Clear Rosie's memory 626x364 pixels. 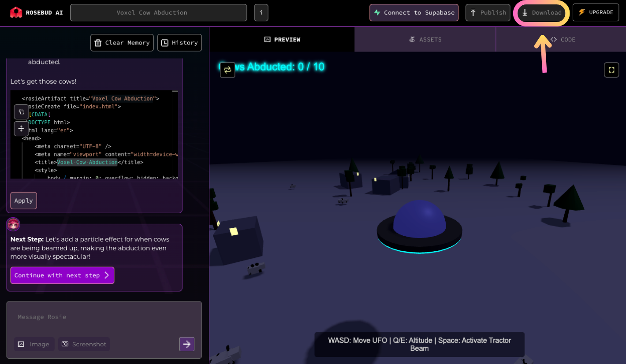[x=122, y=43]
